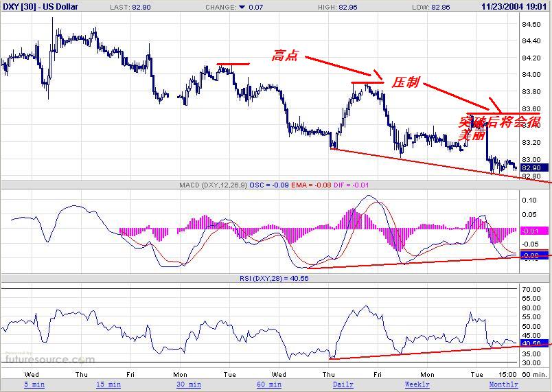The width and height of the screenshot is (552, 392).
Task: Click the RSI current value tag 40.56
Action: click(534, 343)
